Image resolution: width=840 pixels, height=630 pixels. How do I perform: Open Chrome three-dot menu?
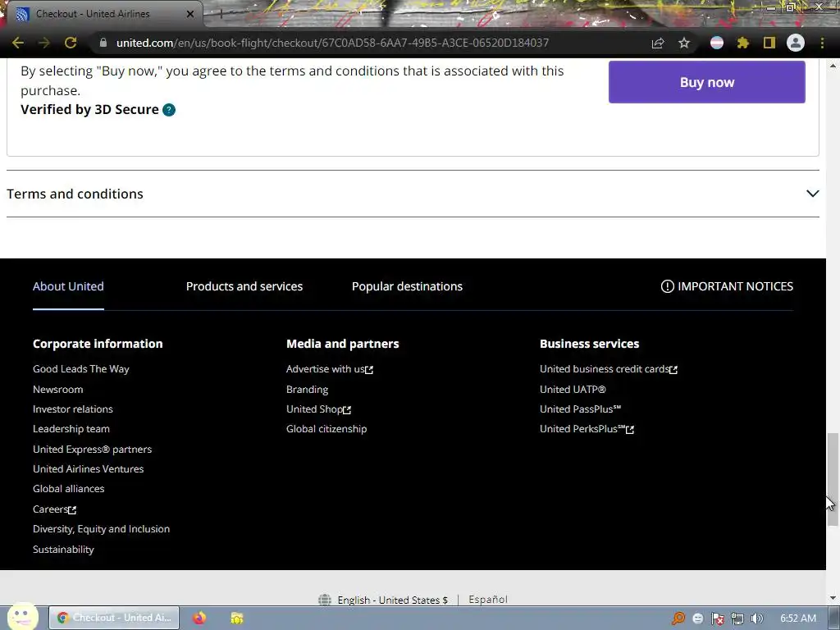[822, 43]
